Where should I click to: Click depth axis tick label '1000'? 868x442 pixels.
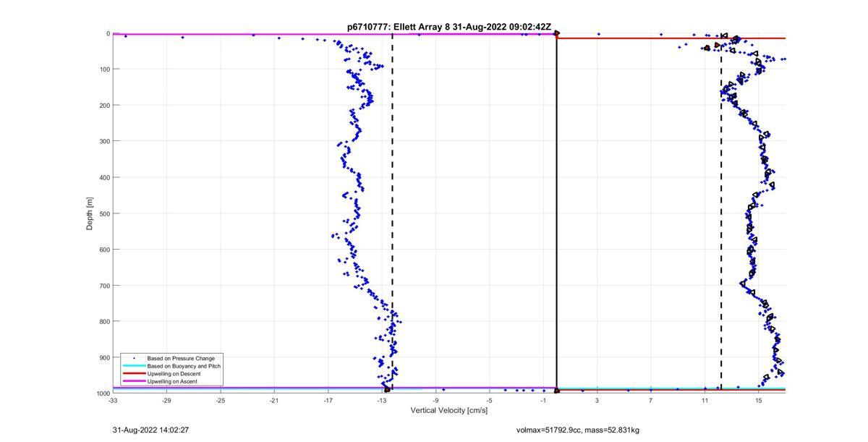103,394
